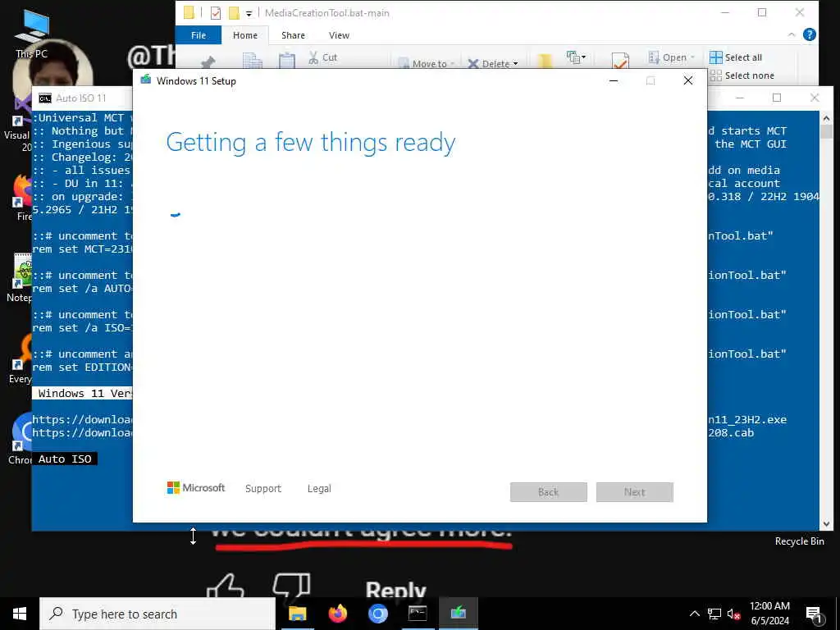Open the notification center icon
Image resolution: width=840 pixels, height=630 pixels.
814,614
